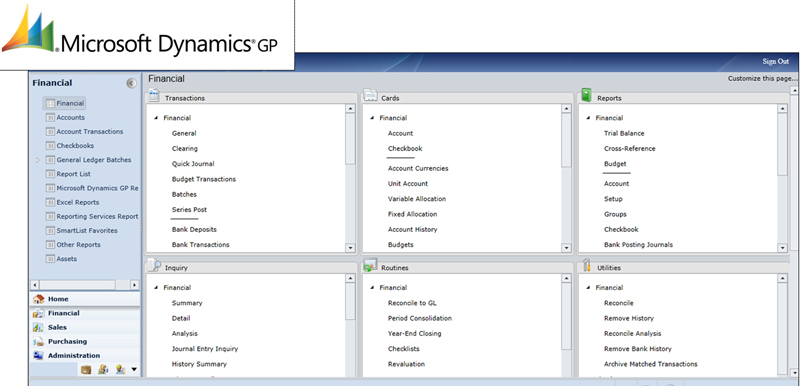Click the list icon beside Checkbooks
Screen dimensions: 800x386
pyautogui.click(x=50, y=146)
